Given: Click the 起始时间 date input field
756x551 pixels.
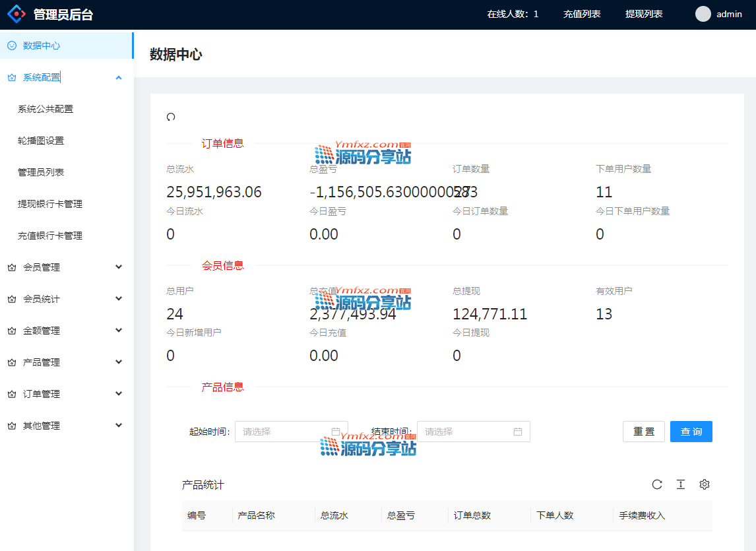Looking at the screenshot, I should tap(284, 432).
